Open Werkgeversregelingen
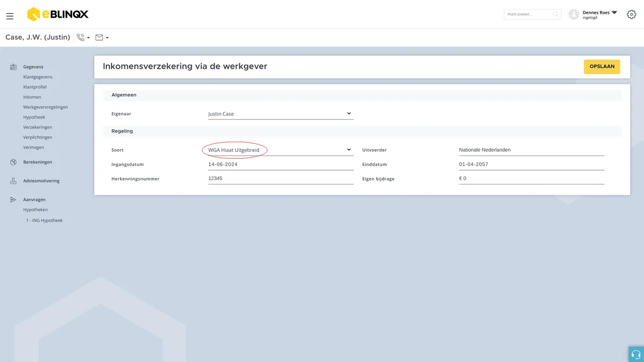This screenshot has width=644, height=362. click(46, 107)
